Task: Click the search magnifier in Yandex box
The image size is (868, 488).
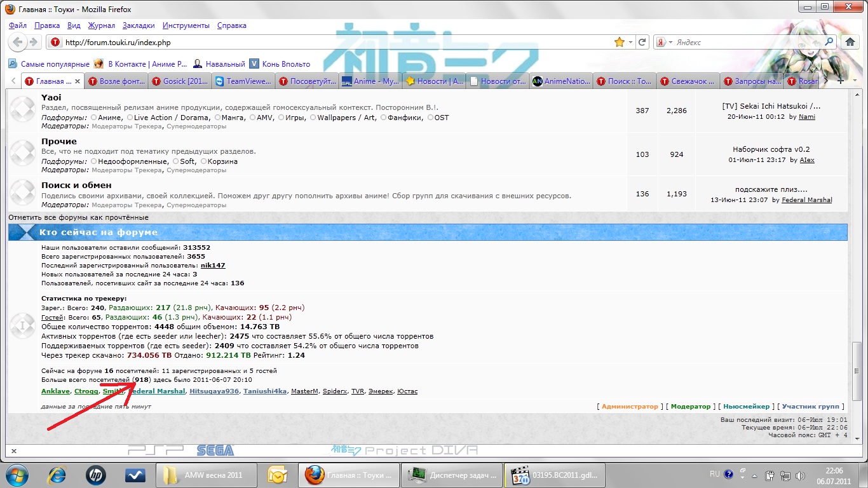Action: 829,42
